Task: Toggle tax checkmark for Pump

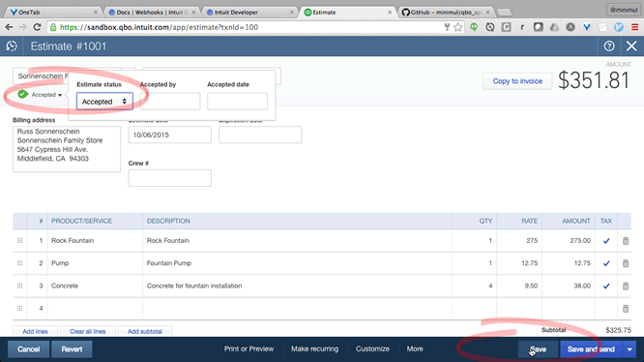Action: [x=606, y=264]
